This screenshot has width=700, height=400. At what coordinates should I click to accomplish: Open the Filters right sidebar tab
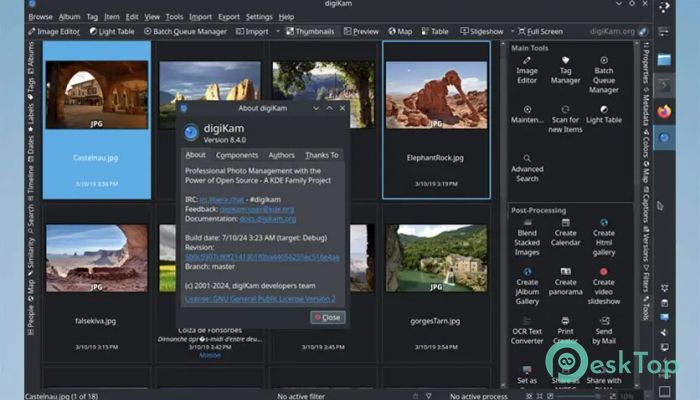point(646,278)
